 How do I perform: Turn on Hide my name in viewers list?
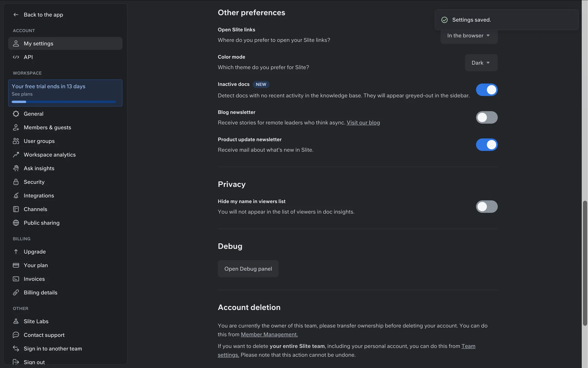(x=486, y=207)
